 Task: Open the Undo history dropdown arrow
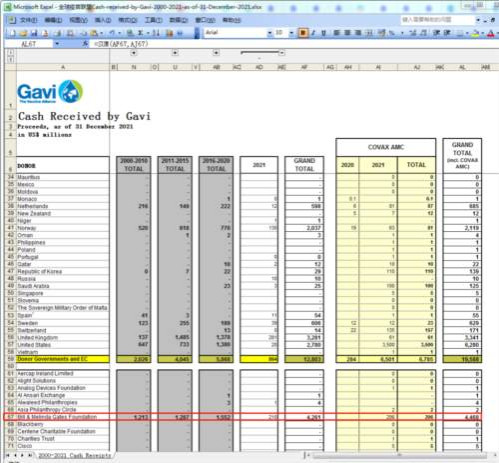119,33
